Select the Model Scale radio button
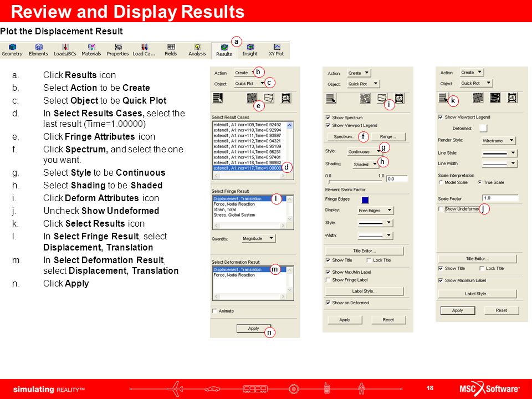Screen dimensions: 532x399 point(441,182)
